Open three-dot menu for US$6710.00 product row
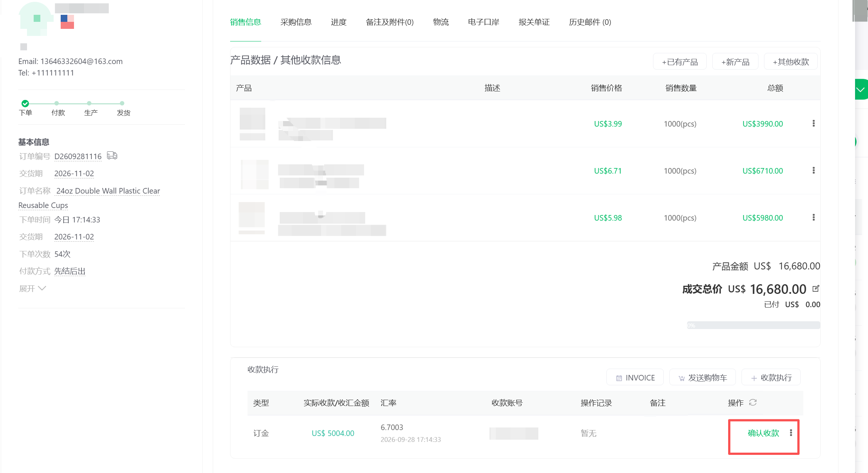 [x=813, y=171]
